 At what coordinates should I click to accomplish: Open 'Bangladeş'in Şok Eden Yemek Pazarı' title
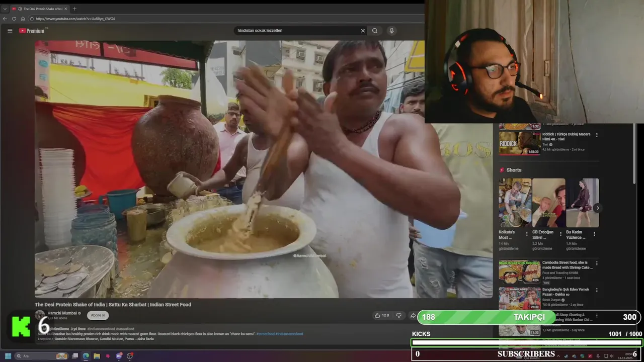(x=566, y=292)
